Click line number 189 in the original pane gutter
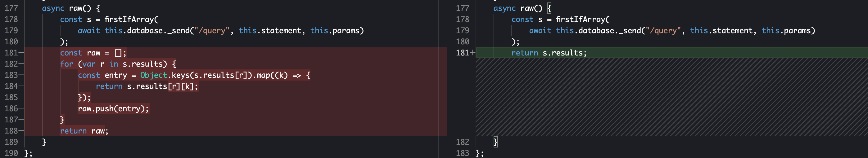Screen dimensions: 868x158 (x=11, y=142)
